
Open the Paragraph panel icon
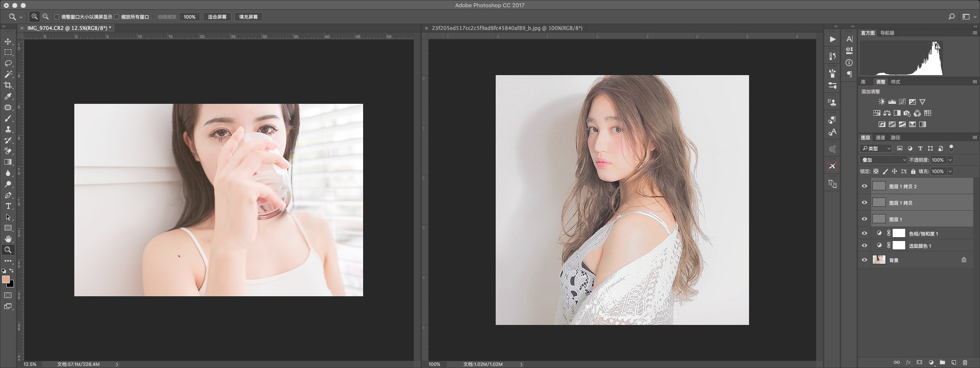point(850,74)
